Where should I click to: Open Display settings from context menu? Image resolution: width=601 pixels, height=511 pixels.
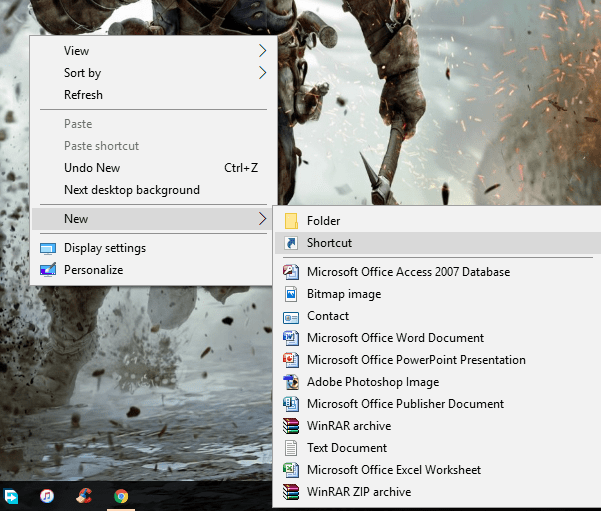coord(153,248)
